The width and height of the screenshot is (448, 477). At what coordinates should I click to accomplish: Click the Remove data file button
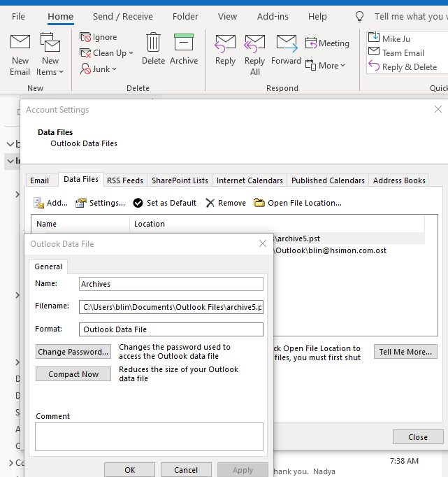click(226, 203)
